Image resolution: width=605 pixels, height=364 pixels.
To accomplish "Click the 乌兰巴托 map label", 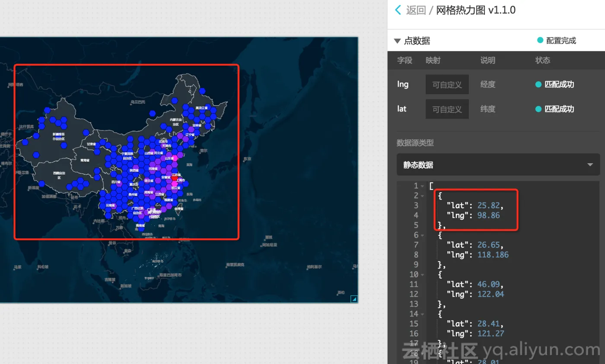I will point(138,102).
